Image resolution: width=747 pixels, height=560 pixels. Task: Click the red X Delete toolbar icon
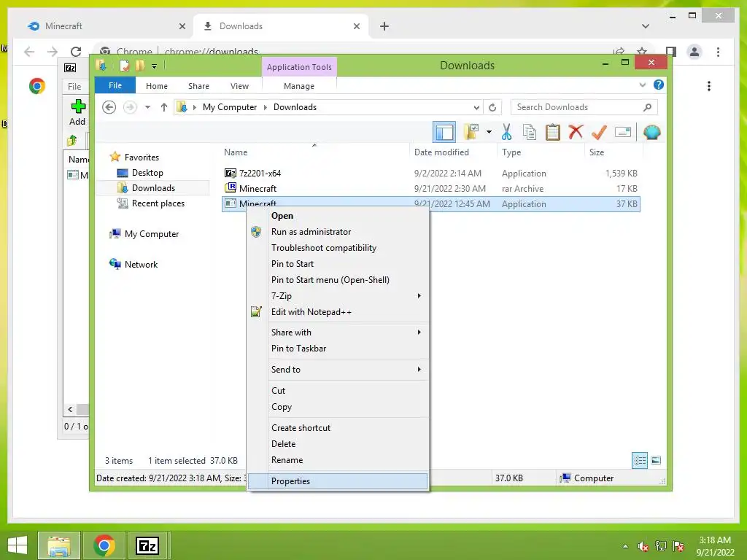pyautogui.click(x=576, y=131)
